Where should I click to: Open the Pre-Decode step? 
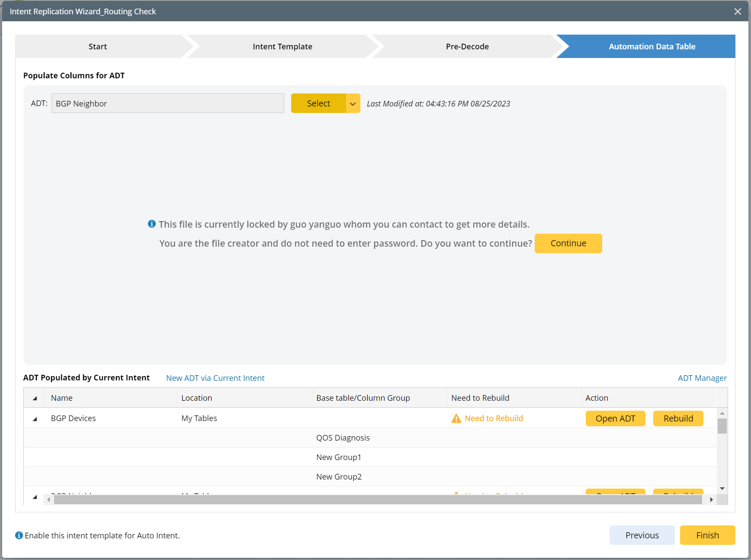click(x=467, y=46)
